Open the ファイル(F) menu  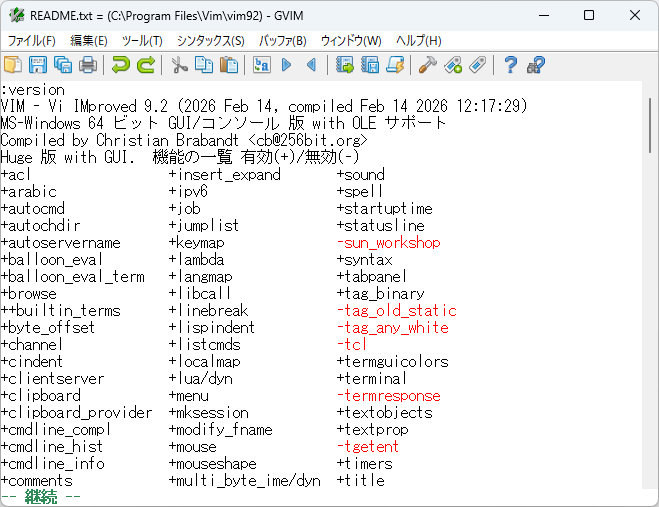click(32, 41)
